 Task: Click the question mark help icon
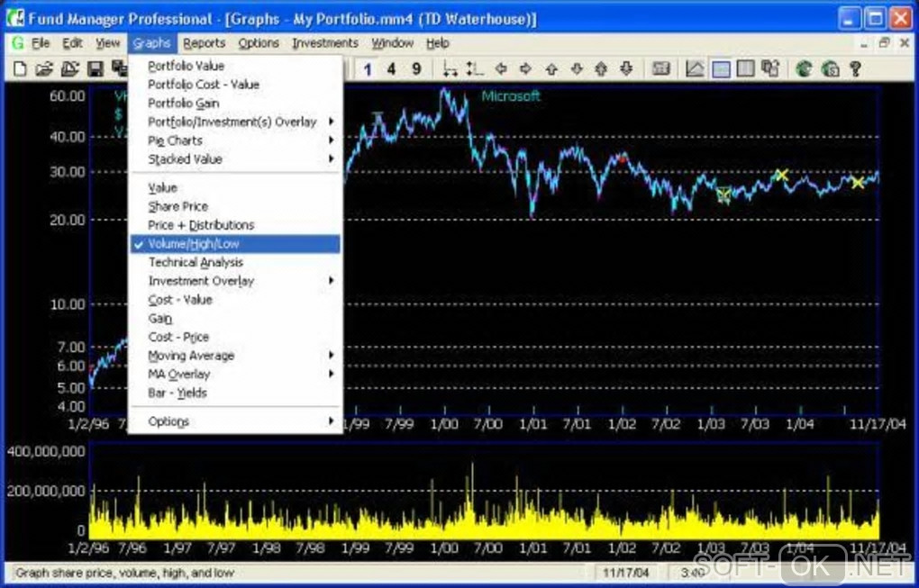point(855,69)
